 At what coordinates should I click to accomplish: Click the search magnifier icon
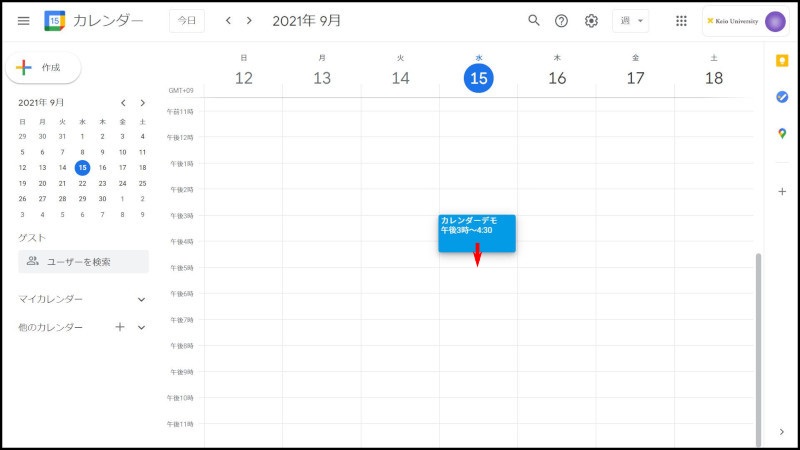tap(534, 21)
